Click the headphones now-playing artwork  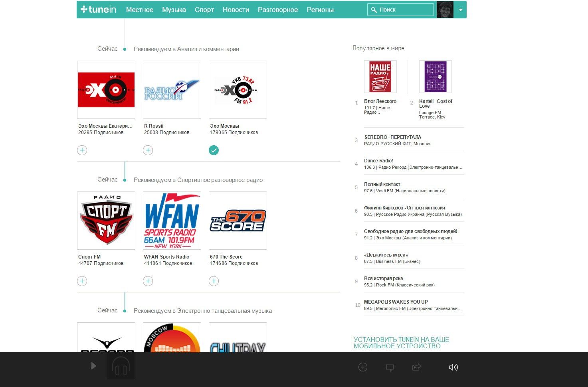pos(121,366)
